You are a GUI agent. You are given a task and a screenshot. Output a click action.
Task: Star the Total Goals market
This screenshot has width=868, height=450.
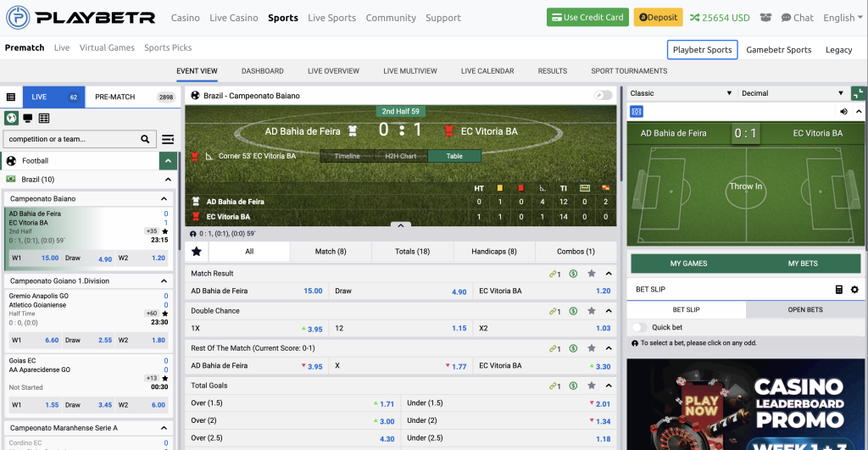(x=591, y=386)
